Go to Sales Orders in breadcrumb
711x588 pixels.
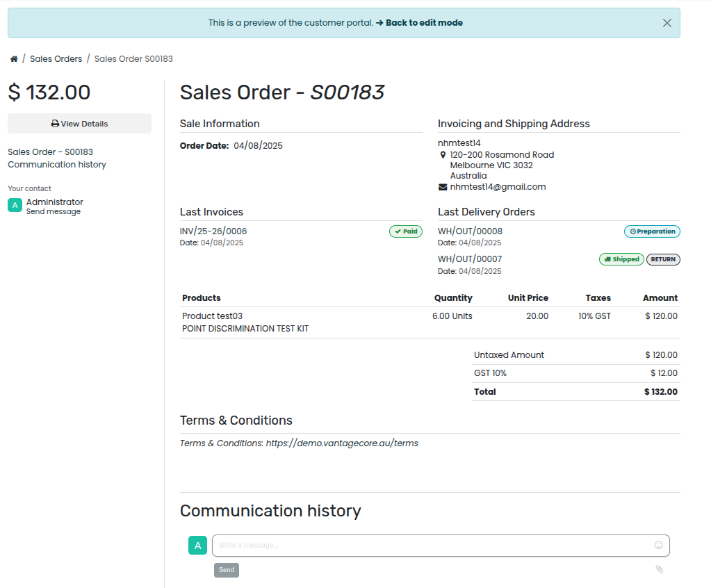click(56, 59)
